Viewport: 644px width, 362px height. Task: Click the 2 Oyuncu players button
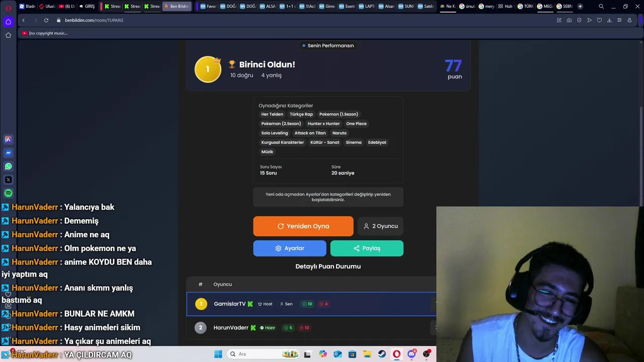380,226
